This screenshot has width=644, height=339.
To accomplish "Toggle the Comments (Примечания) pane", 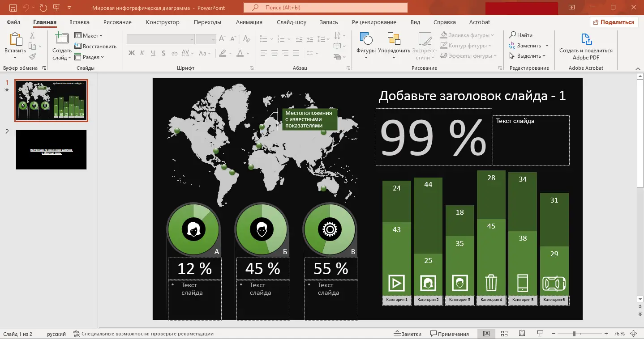I will [x=450, y=334].
